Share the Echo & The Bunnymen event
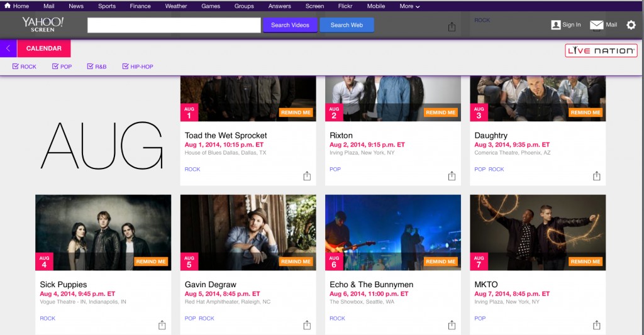Viewport: 644px width, 335px height. [452, 325]
